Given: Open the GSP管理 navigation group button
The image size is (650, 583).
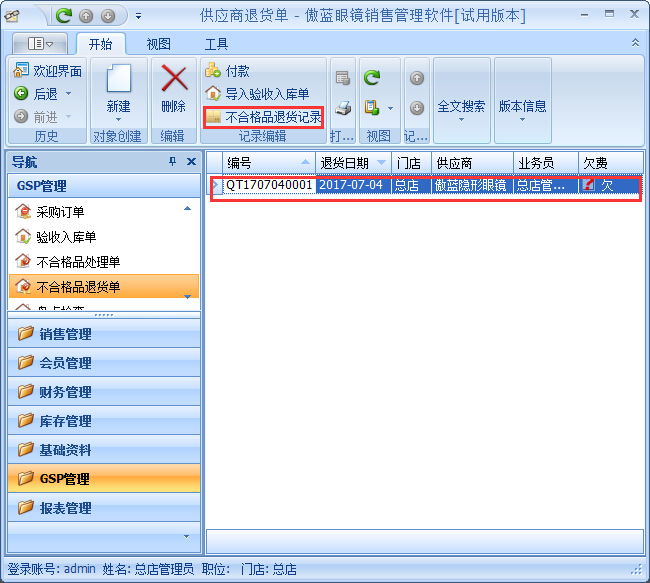Looking at the screenshot, I should [104, 479].
